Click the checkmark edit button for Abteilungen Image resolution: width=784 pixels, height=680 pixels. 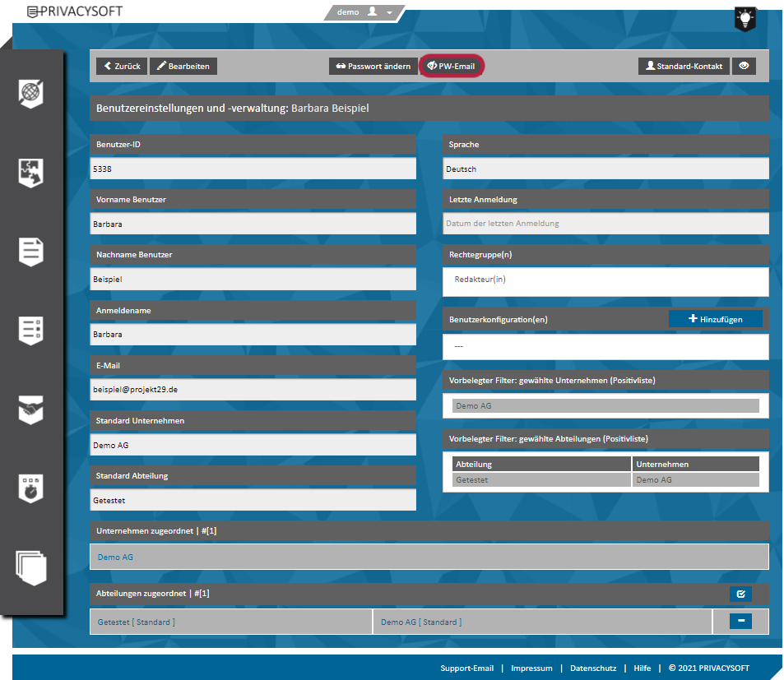740,594
